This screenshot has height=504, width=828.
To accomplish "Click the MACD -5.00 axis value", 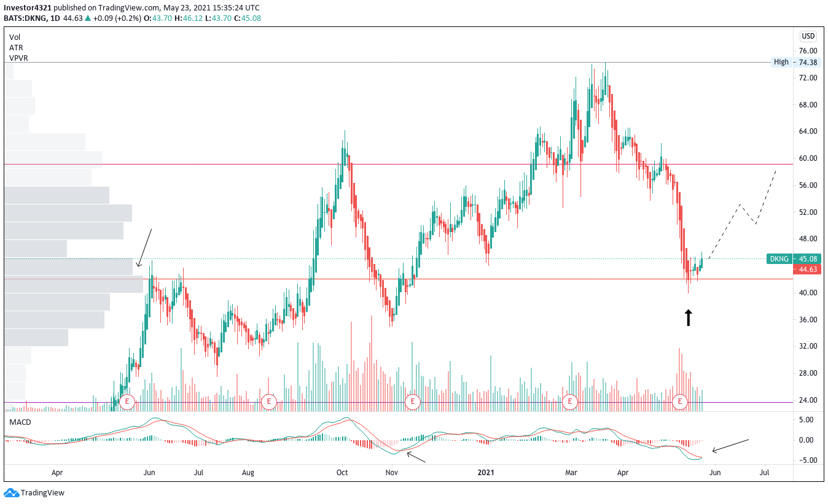I will click(808, 460).
